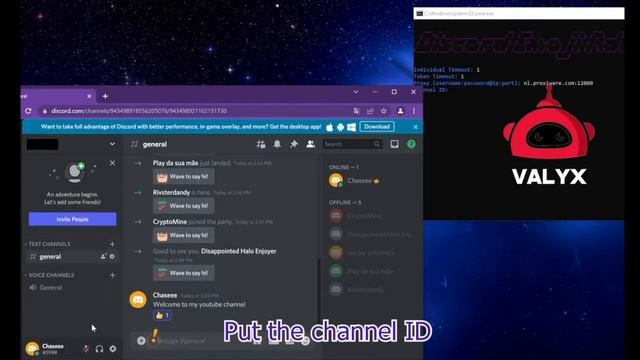The width and height of the screenshot is (640, 360).
Task: Bookmark this page with star icon
Action: point(384,111)
